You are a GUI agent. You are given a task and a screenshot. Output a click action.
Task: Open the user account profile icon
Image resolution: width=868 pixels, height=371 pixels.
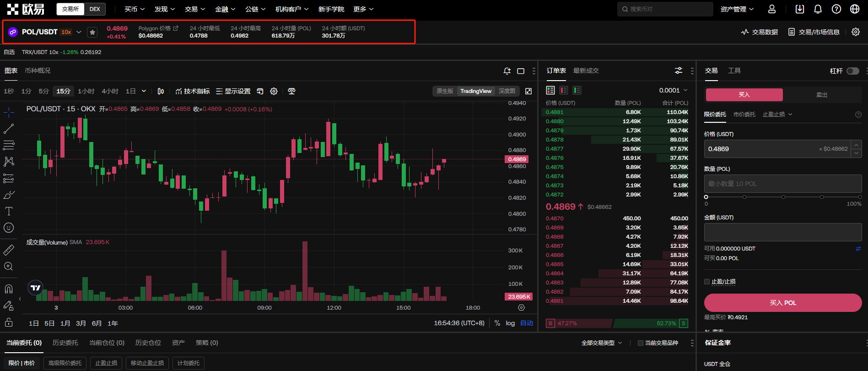point(772,9)
